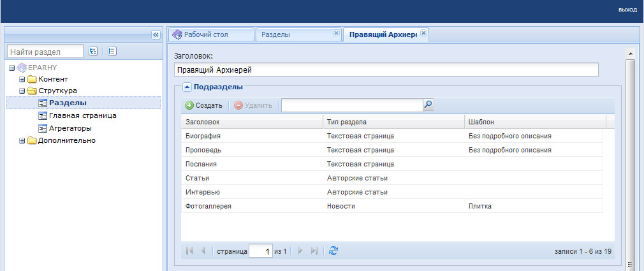Click the magnifier search icon in subsections toolbar

click(428, 105)
